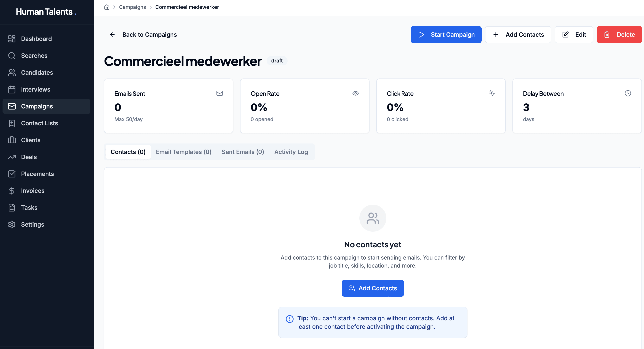Click the Emails Sent envelope icon
Viewport: 644px width, 349px height.
[220, 93]
